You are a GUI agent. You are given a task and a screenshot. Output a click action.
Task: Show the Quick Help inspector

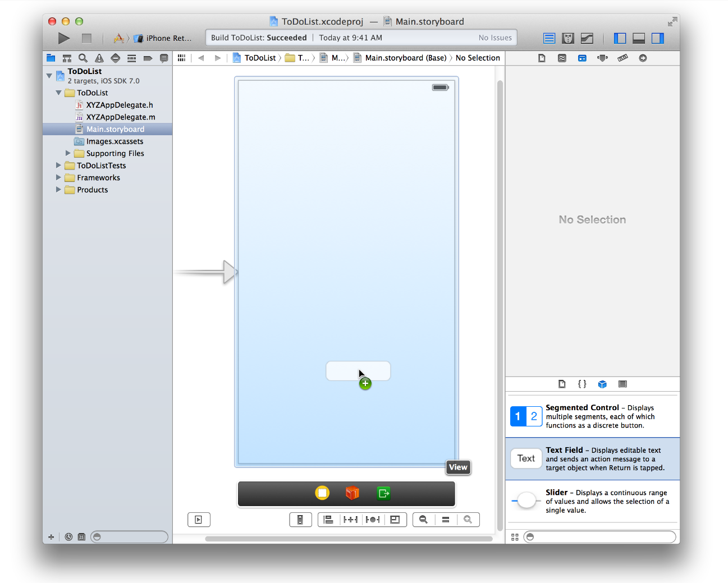click(562, 58)
